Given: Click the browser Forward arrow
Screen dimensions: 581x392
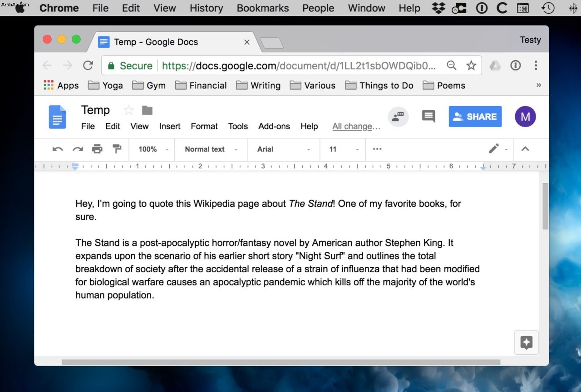Looking at the screenshot, I should tap(68, 65).
